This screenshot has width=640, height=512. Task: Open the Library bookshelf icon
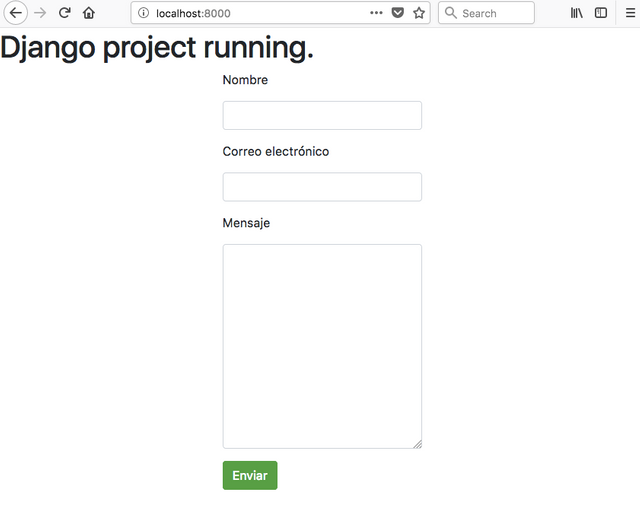(x=576, y=13)
